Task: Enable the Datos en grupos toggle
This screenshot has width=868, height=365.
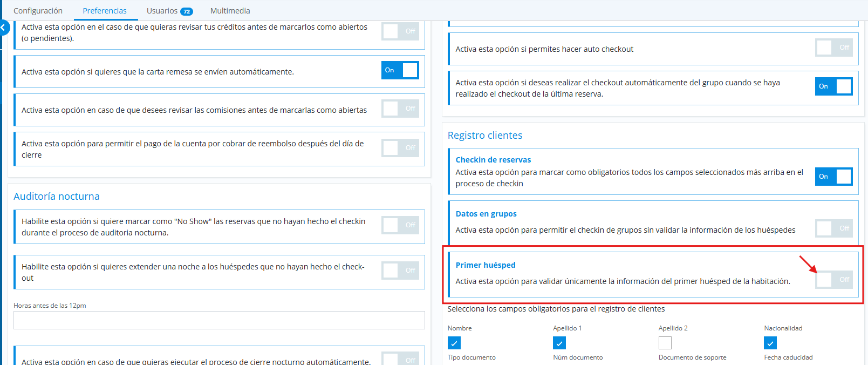Action: click(834, 228)
